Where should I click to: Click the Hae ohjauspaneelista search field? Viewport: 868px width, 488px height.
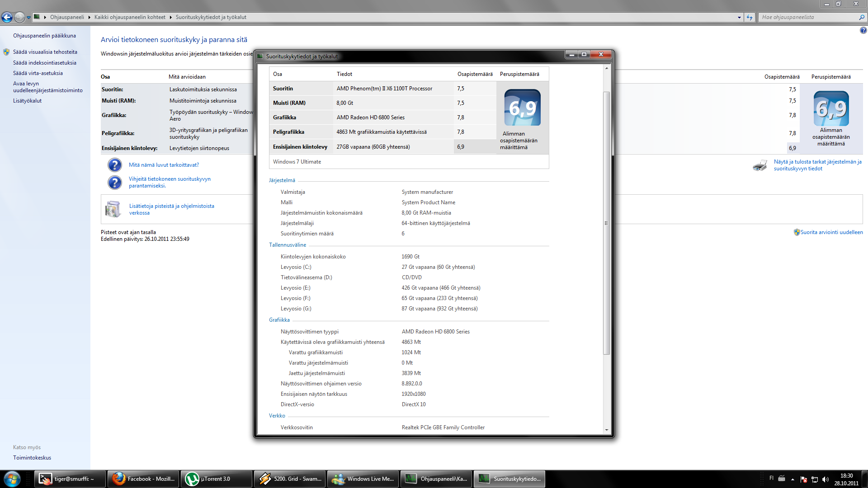[x=809, y=17]
